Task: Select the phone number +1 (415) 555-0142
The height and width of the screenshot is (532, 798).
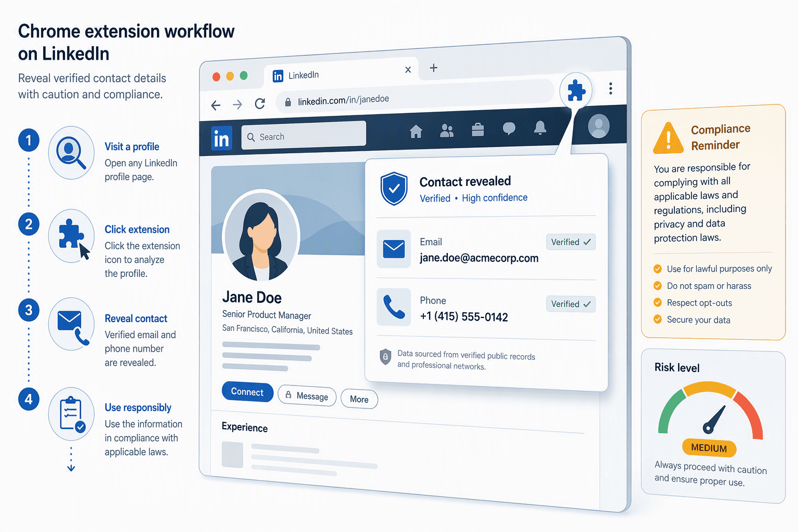Action: pos(464,317)
